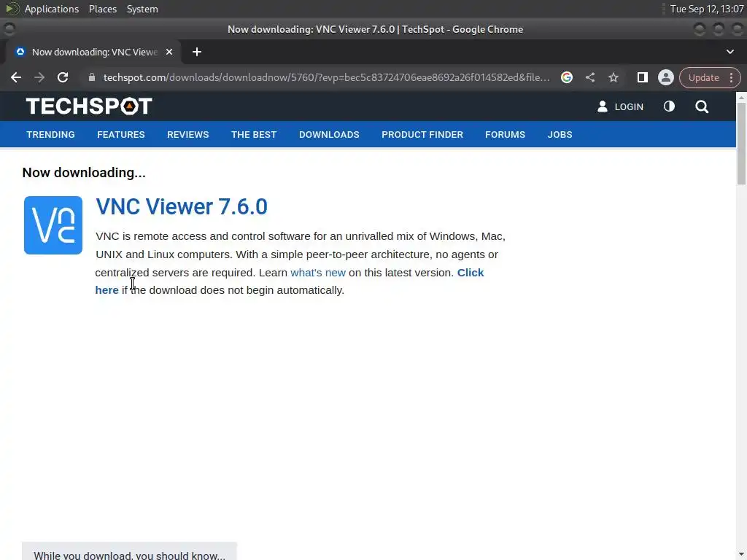Image resolution: width=747 pixels, height=560 pixels.
Task: Click the Applications menu logo icon
Action: click(12, 9)
